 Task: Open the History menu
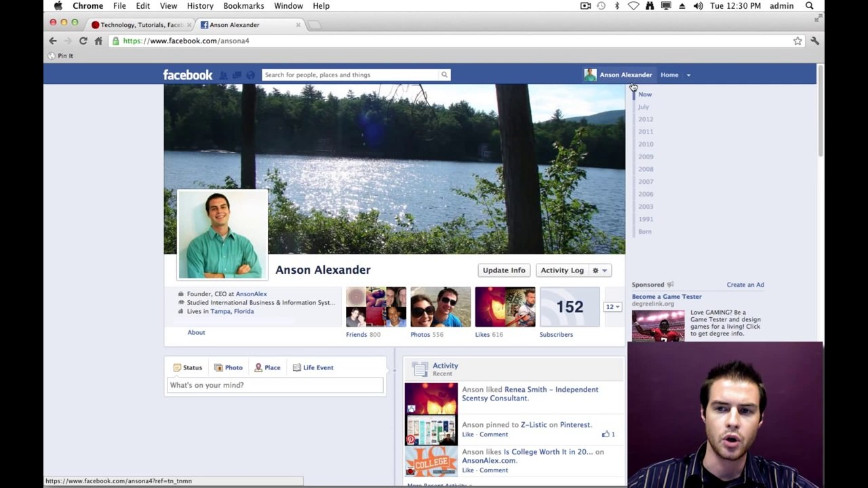pyautogui.click(x=200, y=6)
